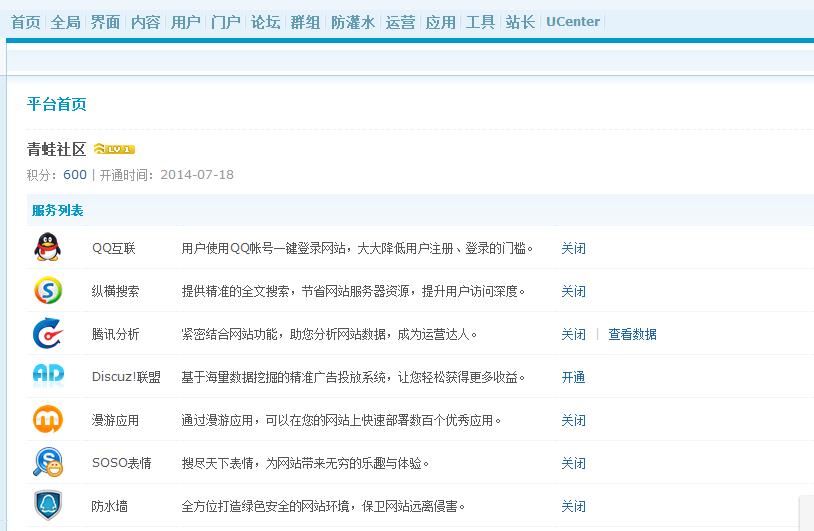Open 查看数据 for 腾讯分析
The height and width of the screenshot is (531, 814).
click(632, 334)
